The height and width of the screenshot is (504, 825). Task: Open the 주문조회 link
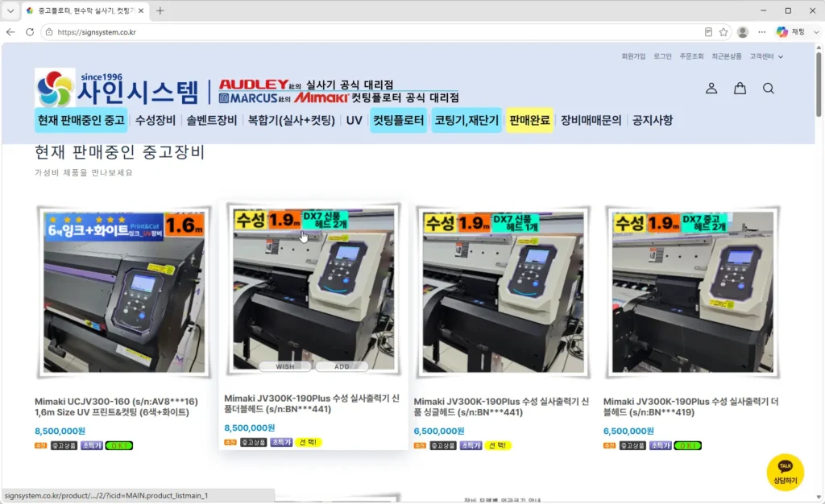tap(691, 56)
